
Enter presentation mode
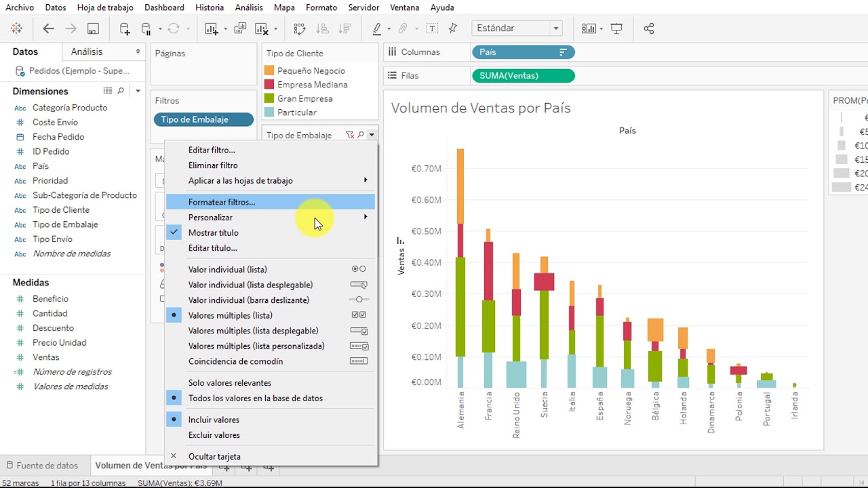(x=616, y=28)
